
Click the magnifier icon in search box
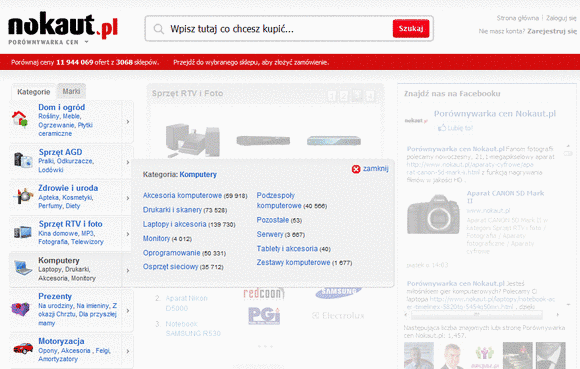coord(159,29)
